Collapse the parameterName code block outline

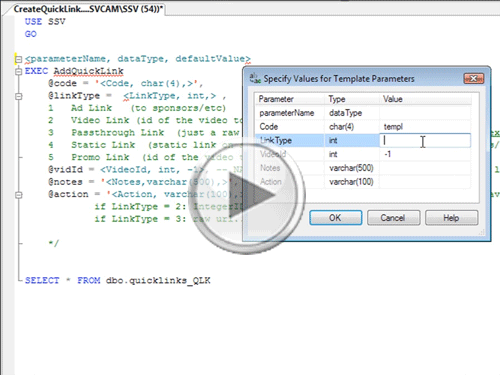(x=19, y=59)
